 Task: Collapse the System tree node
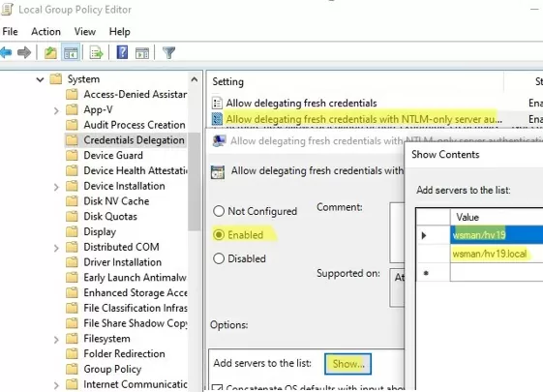(41, 80)
